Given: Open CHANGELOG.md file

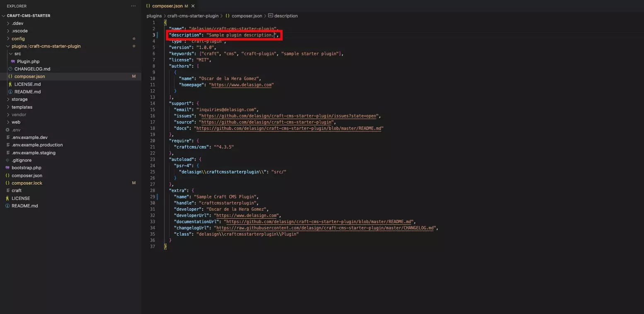Looking at the screenshot, I should [x=32, y=69].
